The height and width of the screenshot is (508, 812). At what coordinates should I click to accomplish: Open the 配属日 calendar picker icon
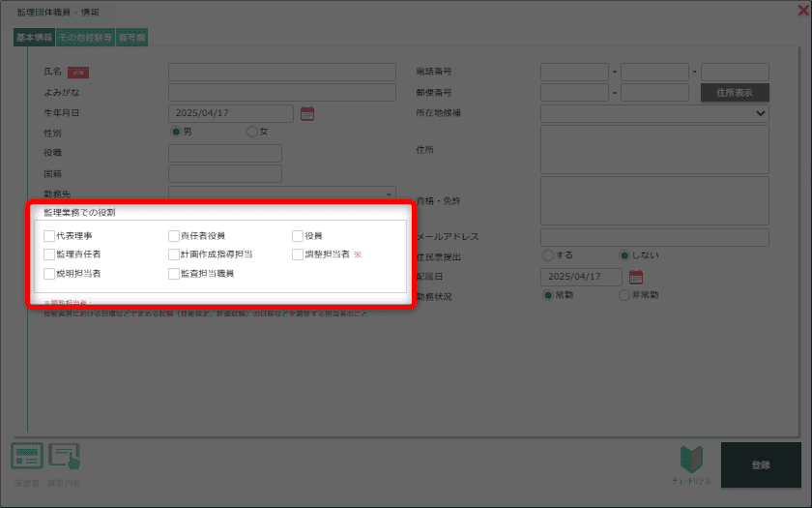636,277
